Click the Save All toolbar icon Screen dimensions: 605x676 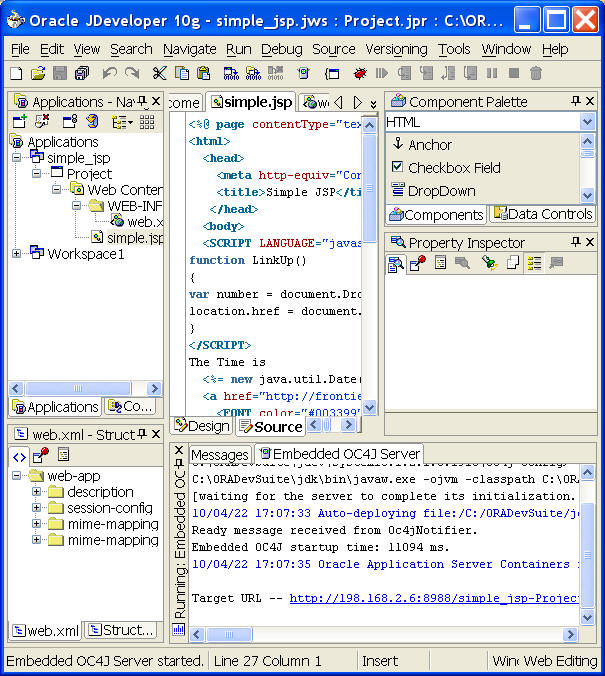(82, 73)
